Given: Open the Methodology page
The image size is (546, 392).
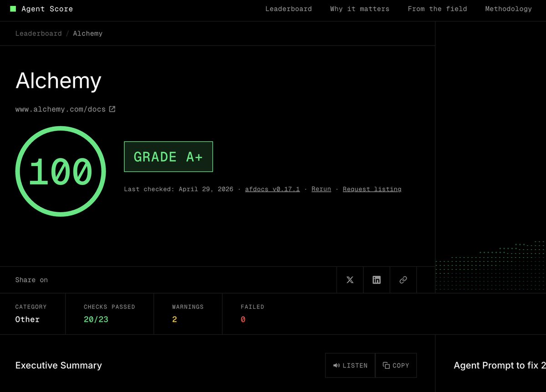Looking at the screenshot, I should [x=508, y=9].
